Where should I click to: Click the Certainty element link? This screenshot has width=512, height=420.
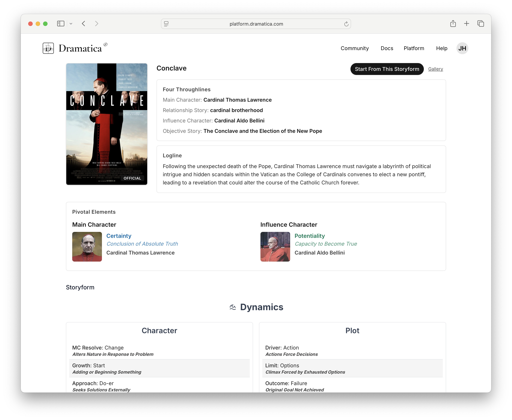(x=119, y=236)
